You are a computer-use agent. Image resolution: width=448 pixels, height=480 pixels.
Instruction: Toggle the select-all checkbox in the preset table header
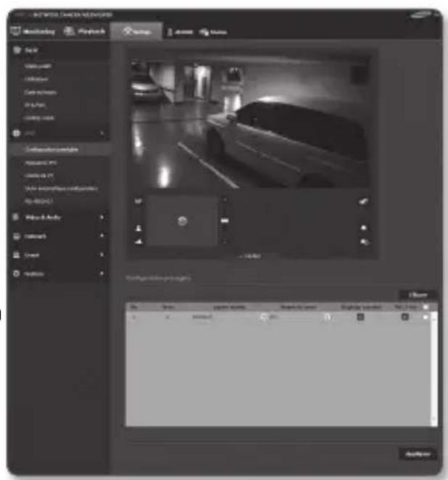point(425,307)
